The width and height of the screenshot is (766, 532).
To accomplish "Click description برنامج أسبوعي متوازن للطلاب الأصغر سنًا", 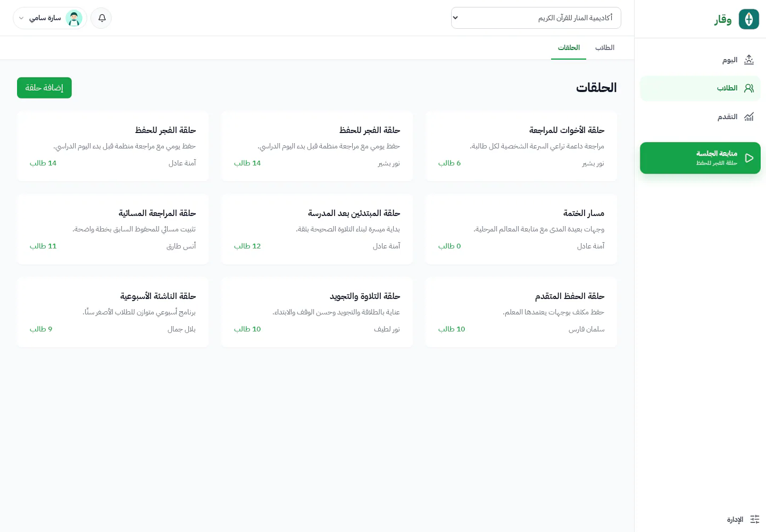I will click(x=139, y=312).
